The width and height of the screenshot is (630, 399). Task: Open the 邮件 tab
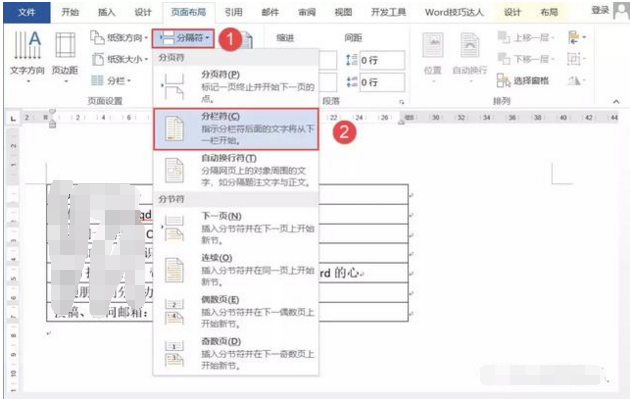pos(270,12)
